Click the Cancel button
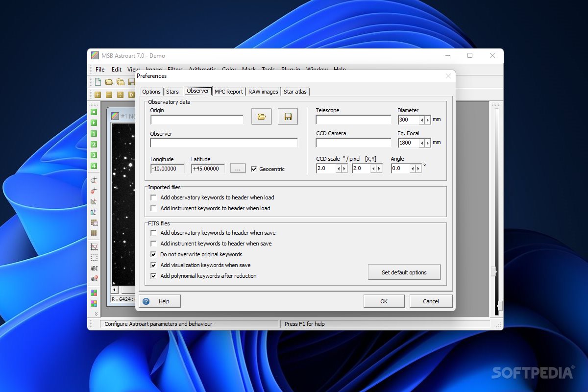 tap(431, 301)
